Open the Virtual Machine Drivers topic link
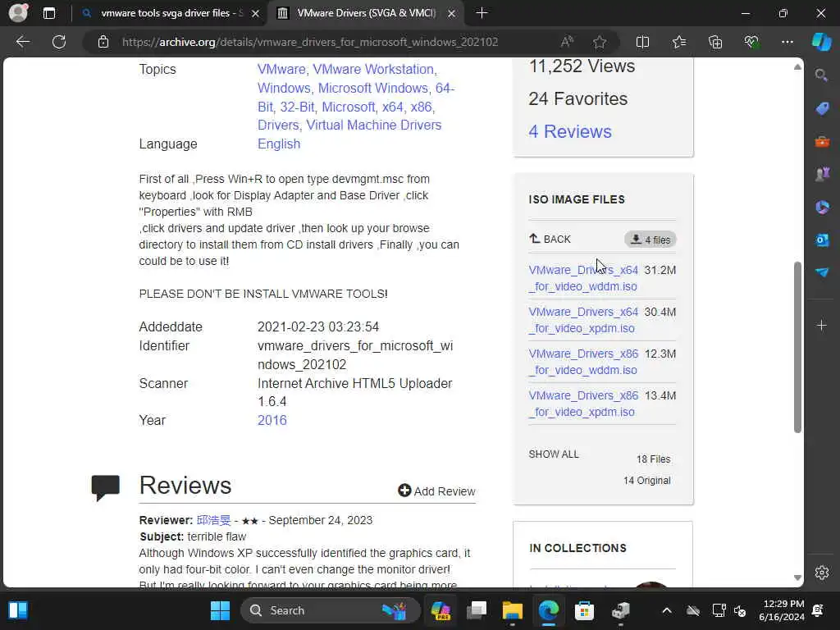 (373, 125)
